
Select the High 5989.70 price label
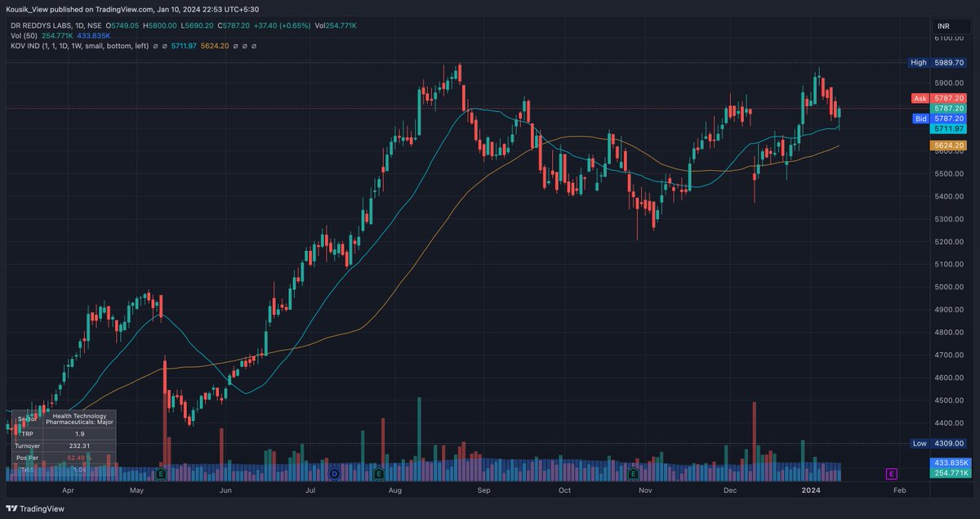(939, 62)
